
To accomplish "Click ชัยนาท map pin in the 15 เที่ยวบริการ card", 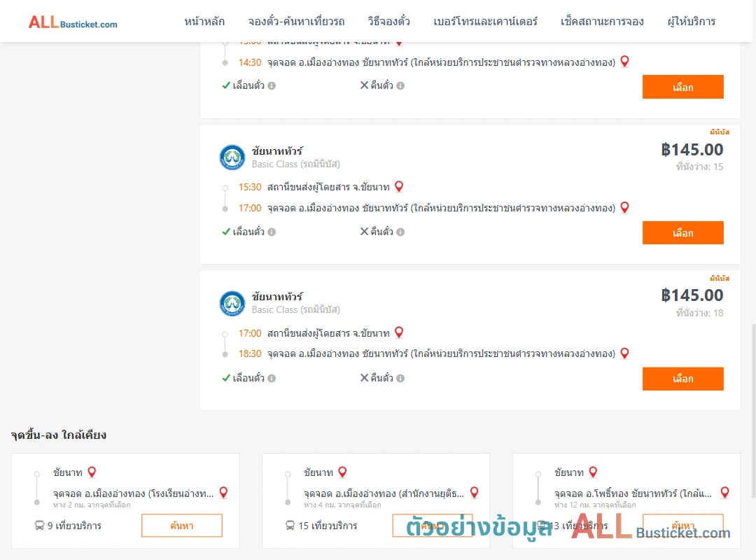I will click(342, 472).
